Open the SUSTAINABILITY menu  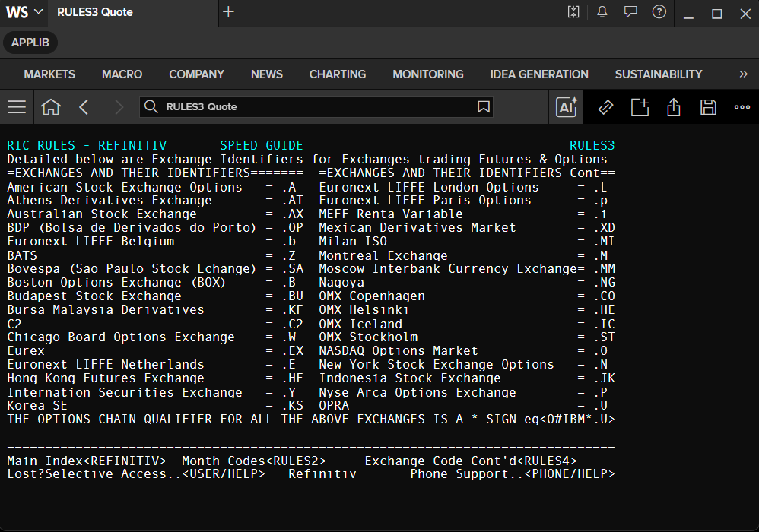(x=659, y=74)
